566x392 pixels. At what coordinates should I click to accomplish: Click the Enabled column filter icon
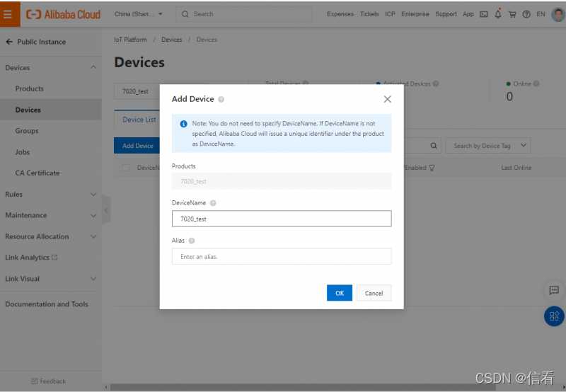432,168
